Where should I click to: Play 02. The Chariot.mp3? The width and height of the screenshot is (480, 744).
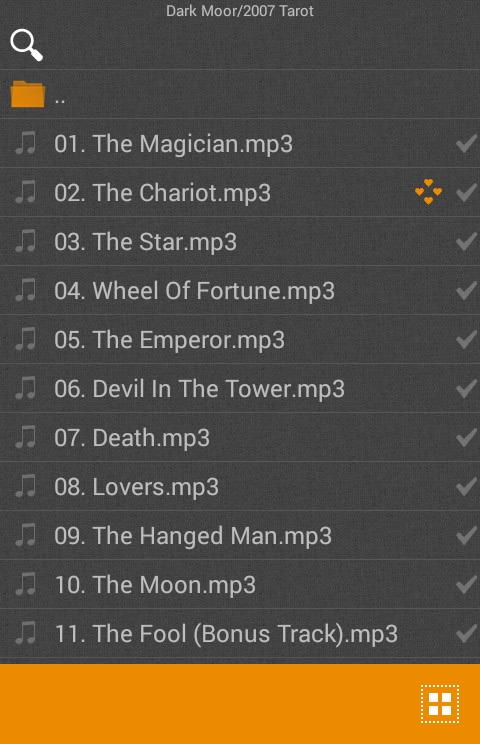(240, 193)
